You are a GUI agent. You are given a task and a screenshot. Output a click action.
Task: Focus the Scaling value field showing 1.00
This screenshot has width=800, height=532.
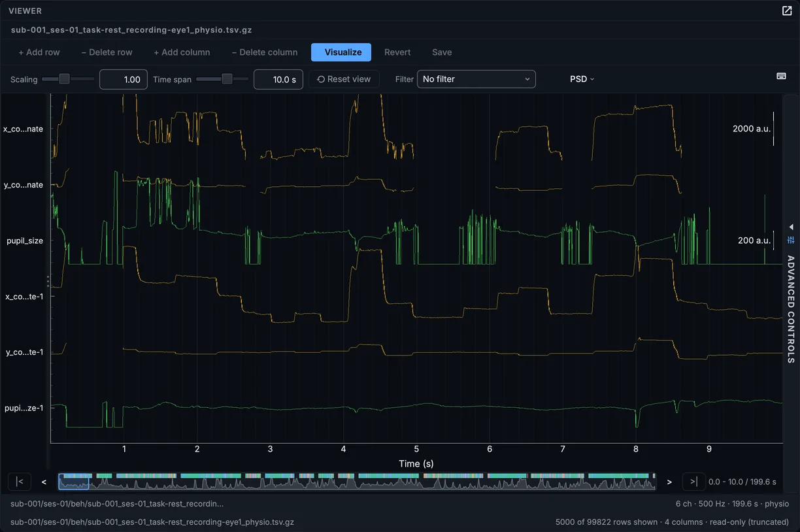click(x=124, y=79)
